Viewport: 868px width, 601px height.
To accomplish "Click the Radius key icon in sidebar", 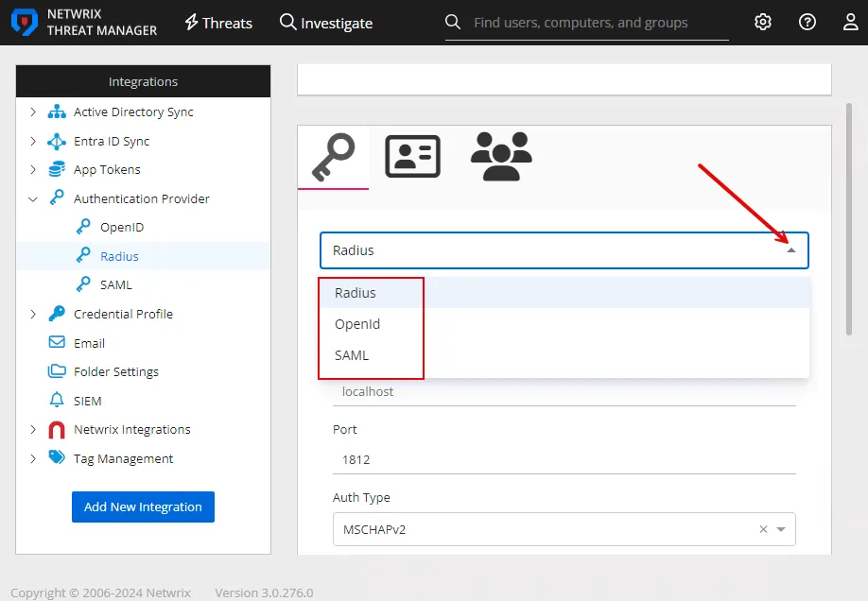I will [83, 256].
